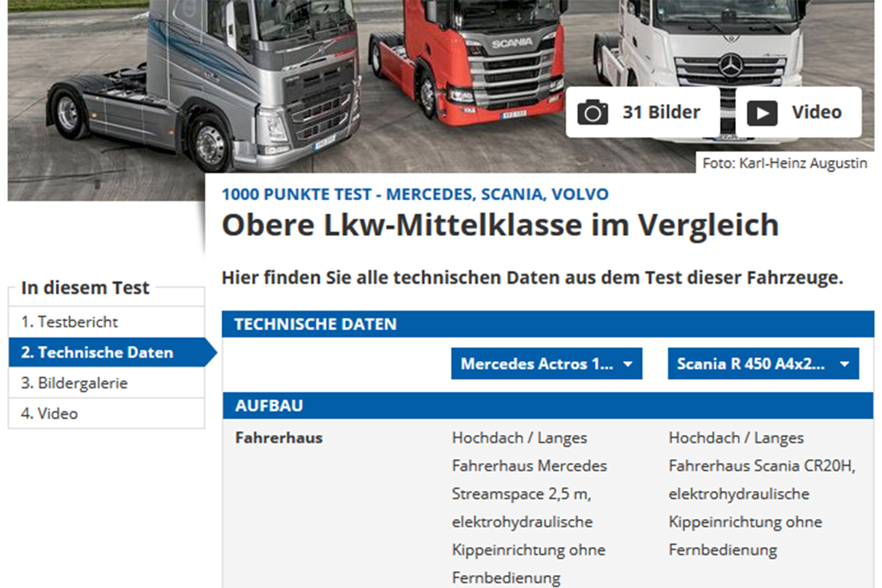
Task: Open the 31 Bilder photo gallery button
Action: click(643, 112)
